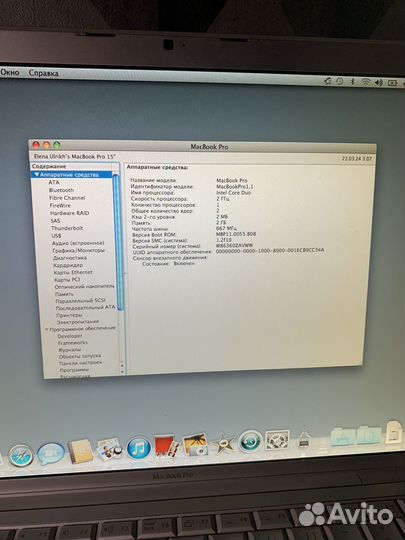Open Preview app in the Dock
The image size is (405, 540).
pos(110,449)
